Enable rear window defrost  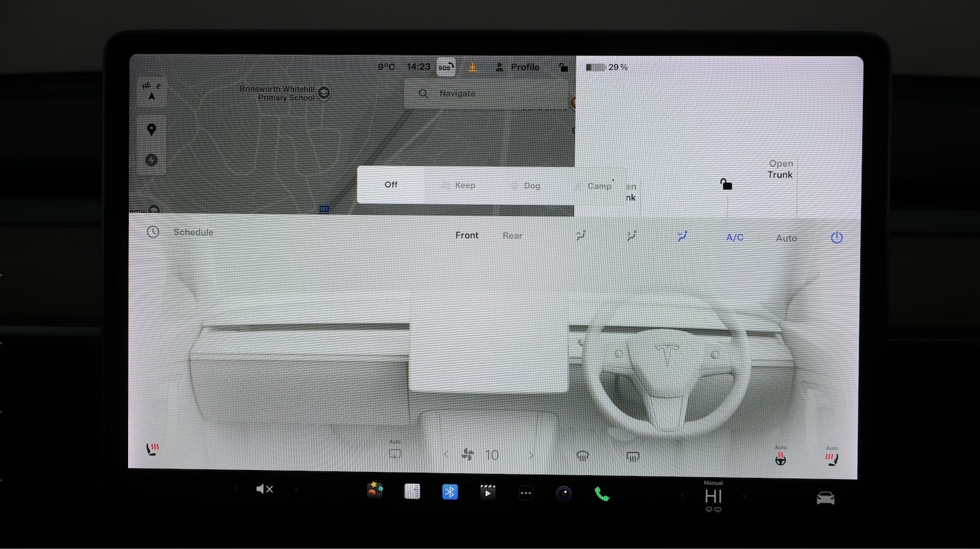coord(632,457)
